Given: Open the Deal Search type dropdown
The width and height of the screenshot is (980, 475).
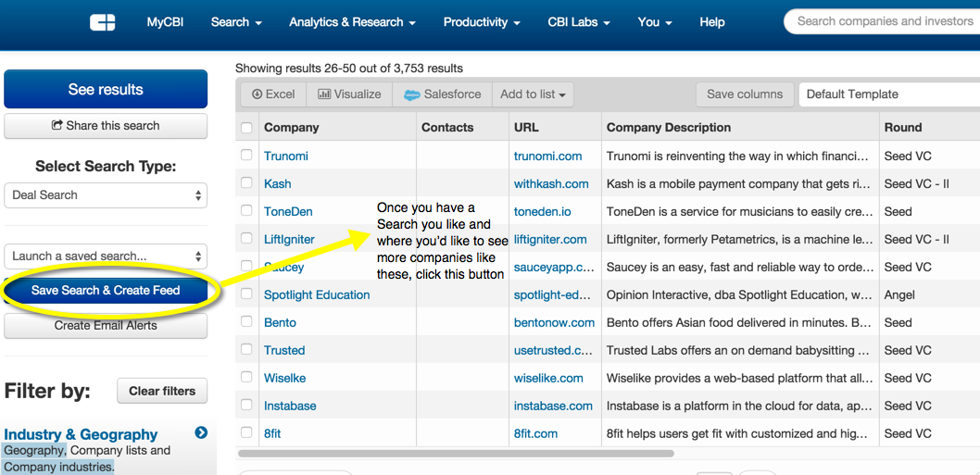Looking at the screenshot, I should [x=106, y=195].
